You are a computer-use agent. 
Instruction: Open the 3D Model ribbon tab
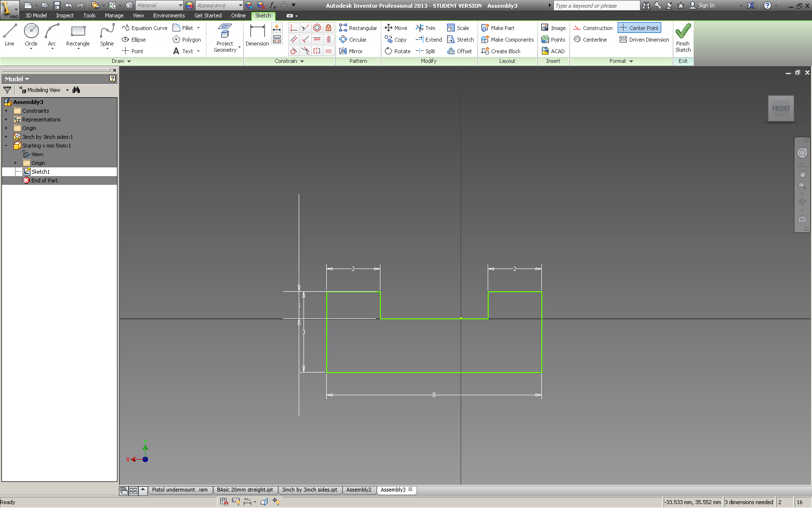36,15
